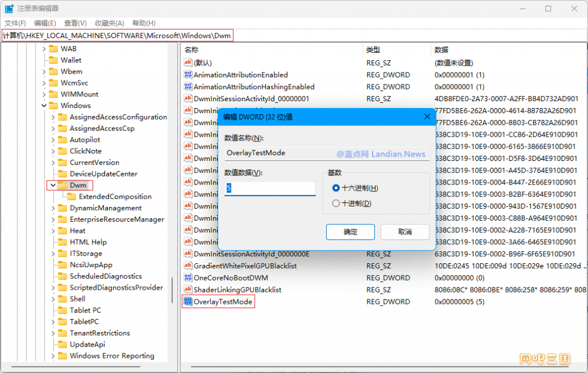Click the GradientWhitePixelGPUBlacklist value icon
588x373 pixels.
(x=188, y=266)
